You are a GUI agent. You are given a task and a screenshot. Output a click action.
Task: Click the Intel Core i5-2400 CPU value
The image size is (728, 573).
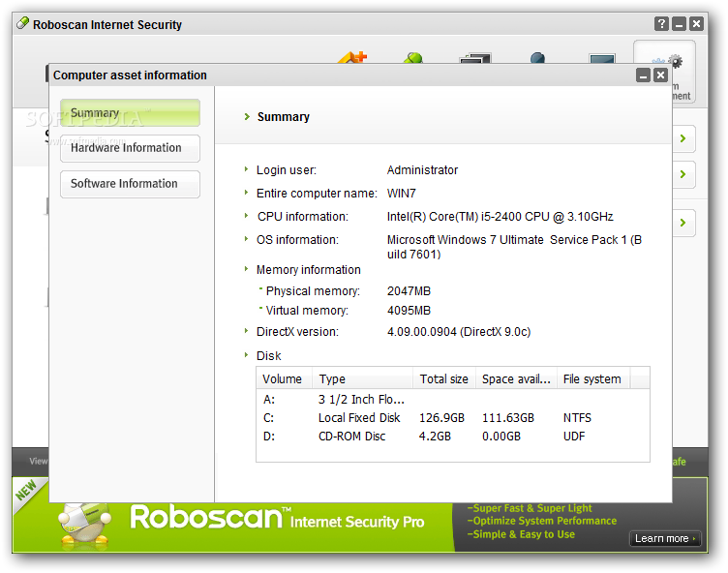500,217
